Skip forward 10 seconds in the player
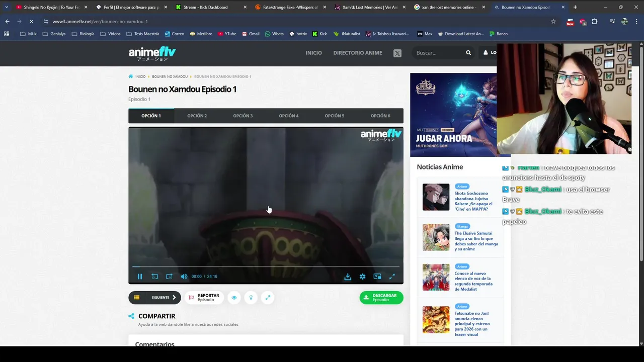 click(169, 277)
